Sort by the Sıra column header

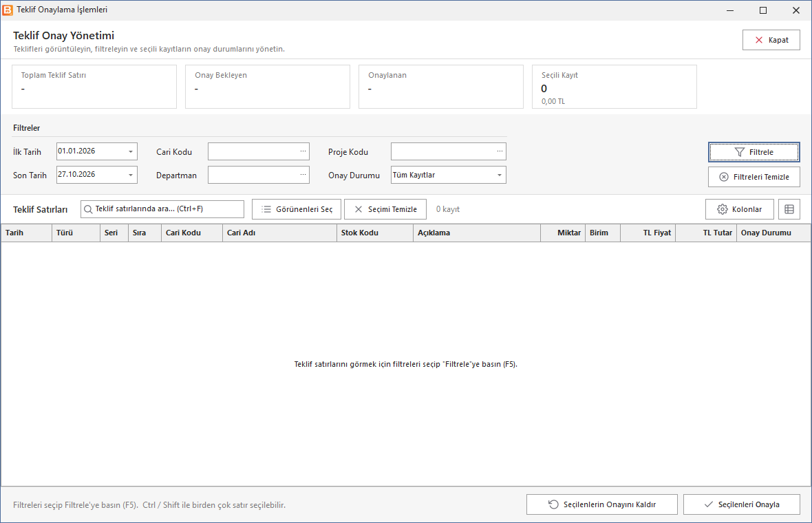pos(145,233)
